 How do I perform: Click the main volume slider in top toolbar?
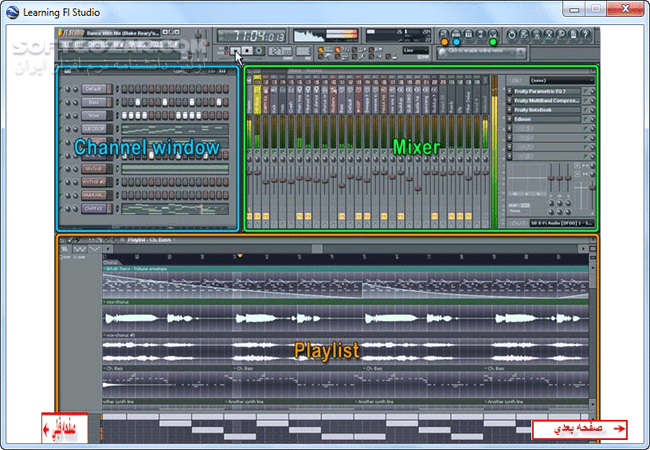click(x=198, y=36)
